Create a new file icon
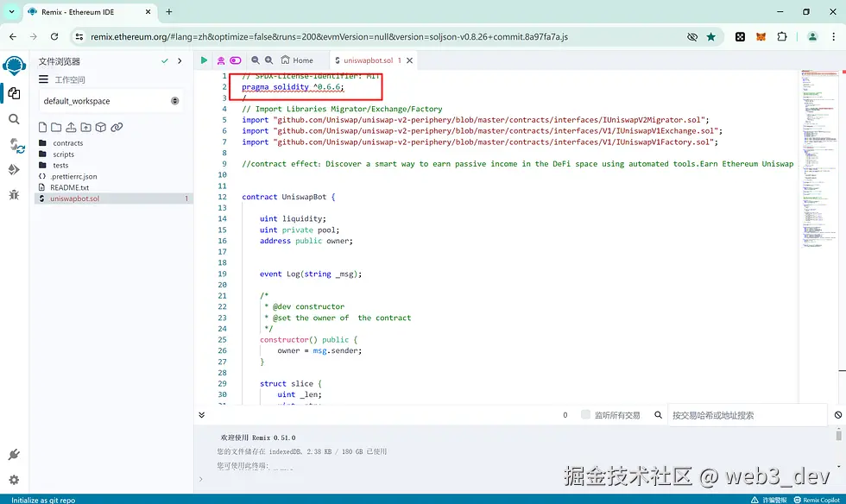This screenshot has width=846, height=504. coord(42,128)
